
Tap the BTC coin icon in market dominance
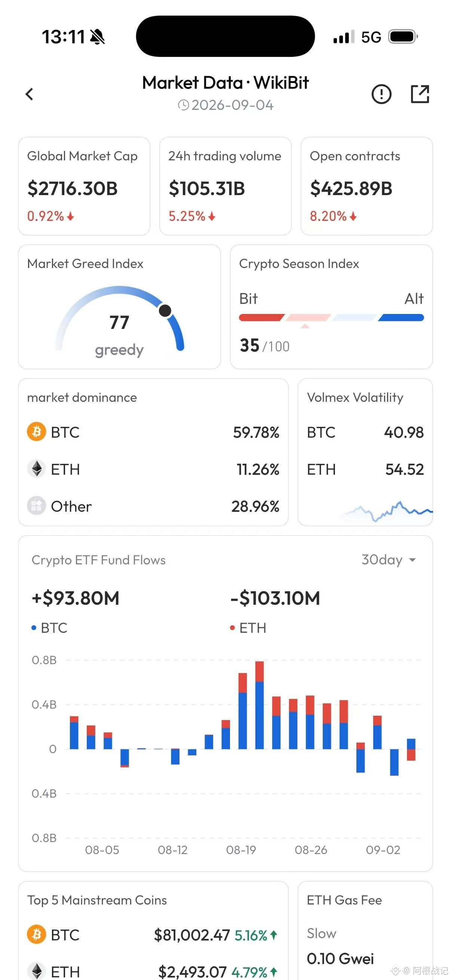click(37, 432)
